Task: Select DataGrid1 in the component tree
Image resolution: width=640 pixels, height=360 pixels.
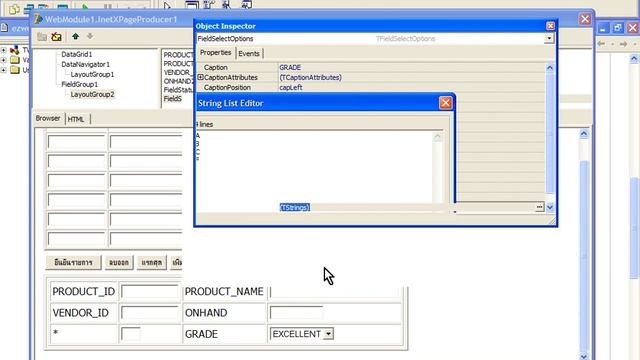Action: point(77,54)
